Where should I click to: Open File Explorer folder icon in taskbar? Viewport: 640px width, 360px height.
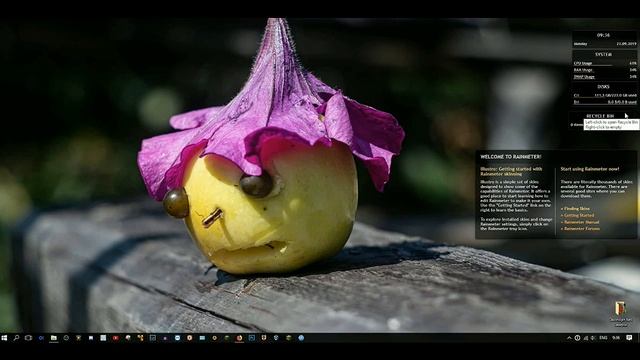(x=53, y=338)
